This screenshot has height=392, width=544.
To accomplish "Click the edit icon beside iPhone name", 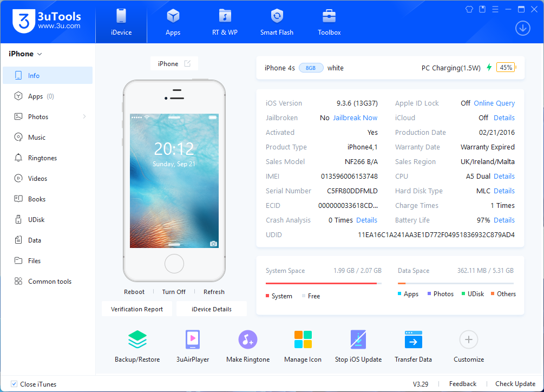I will coord(187,64).
